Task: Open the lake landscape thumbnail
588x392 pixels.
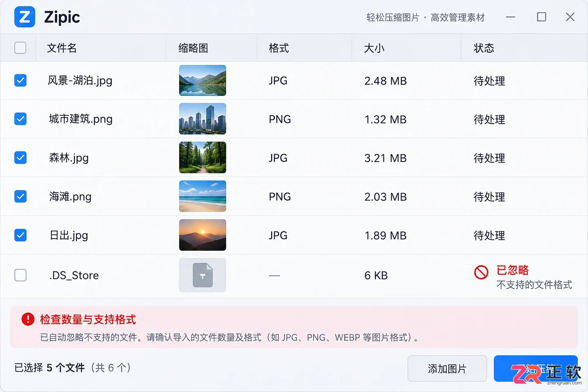Action: 203,80
